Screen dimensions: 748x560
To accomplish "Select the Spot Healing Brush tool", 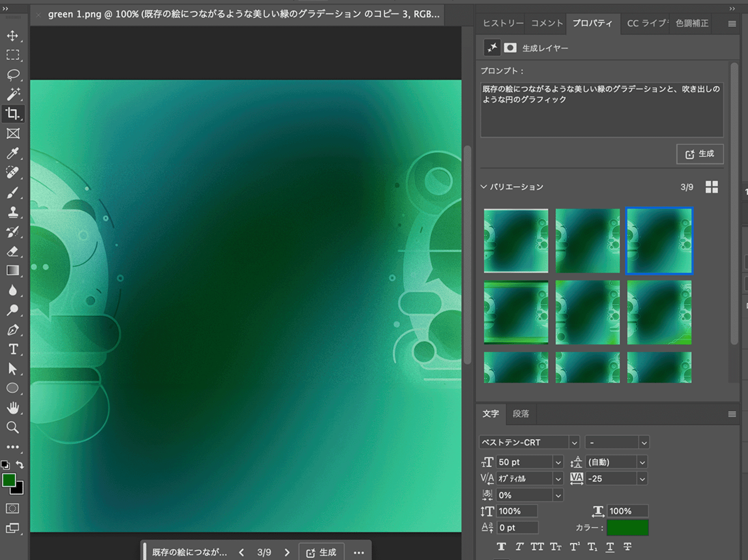I will 13,173.
